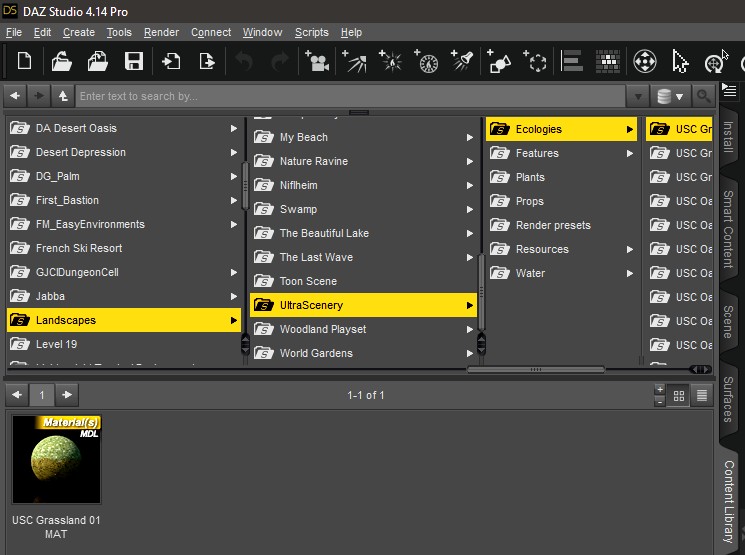Open the pane options menu icon

pos(729,90)
